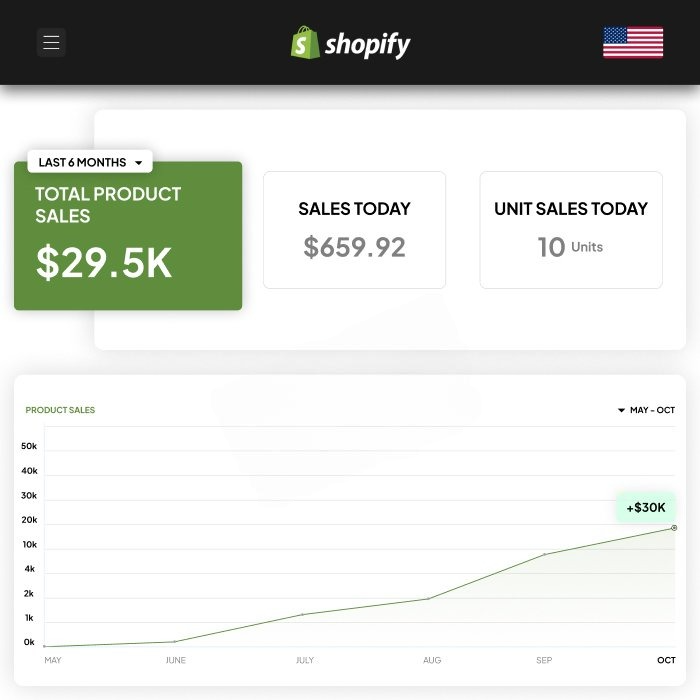The width and height of the screenshot is (700, 700).
Task: Click the Shopify bag logo
Action: click(x=305, y=43)
